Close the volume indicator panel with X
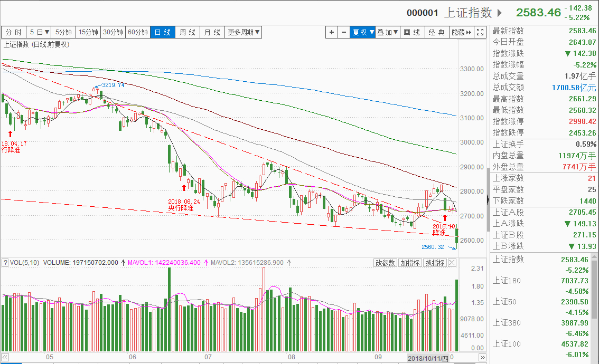The image size is (599, 364). tap(452, 263)
